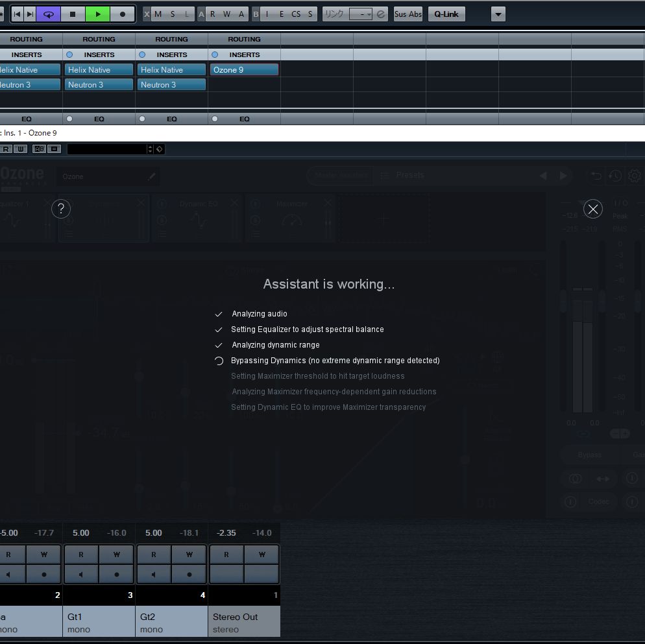Expand EQ section header on Stereo Out
Screen dimensions: 645x644
(x=245, y=119)
